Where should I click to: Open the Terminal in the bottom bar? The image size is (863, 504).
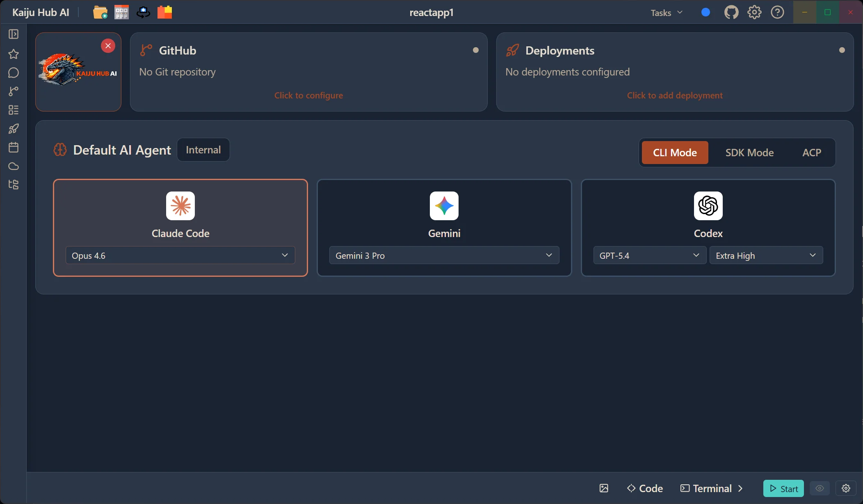(706, 488)
